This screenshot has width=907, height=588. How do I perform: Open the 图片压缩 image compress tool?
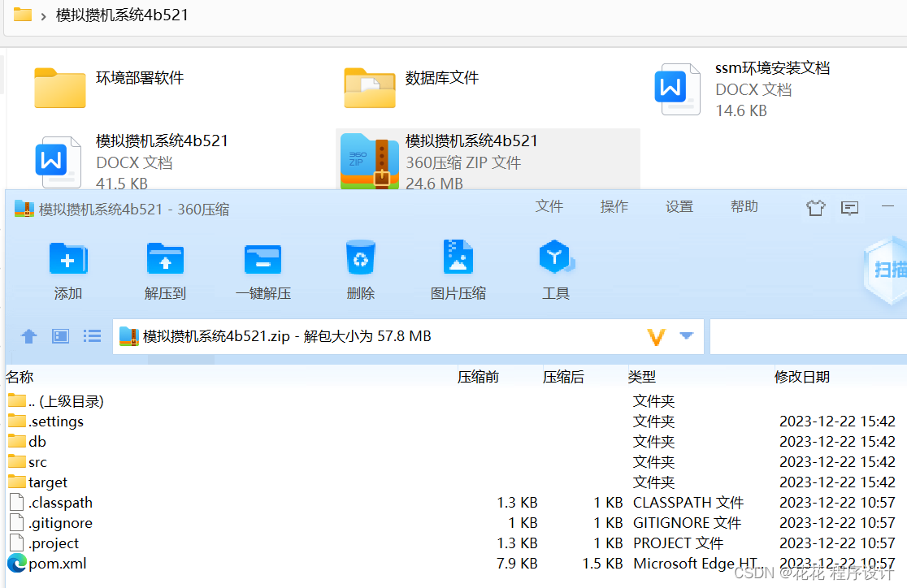click(x=458, y=257)
